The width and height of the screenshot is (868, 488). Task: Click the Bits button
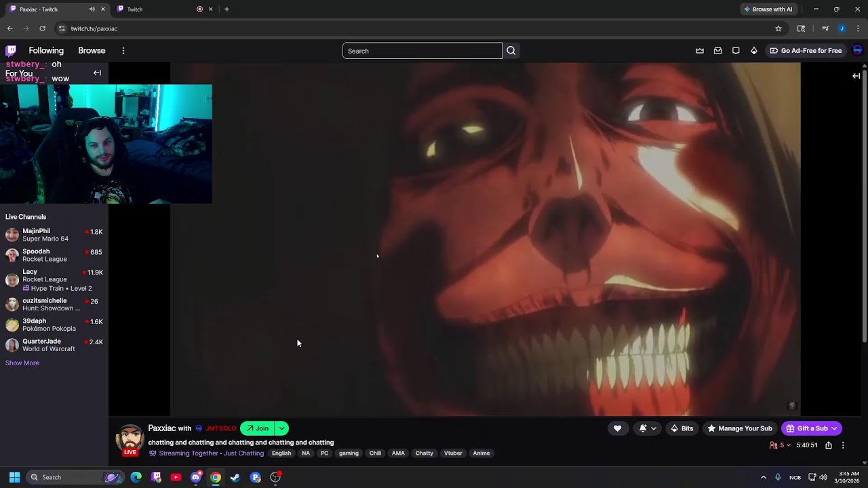point(682,428)
